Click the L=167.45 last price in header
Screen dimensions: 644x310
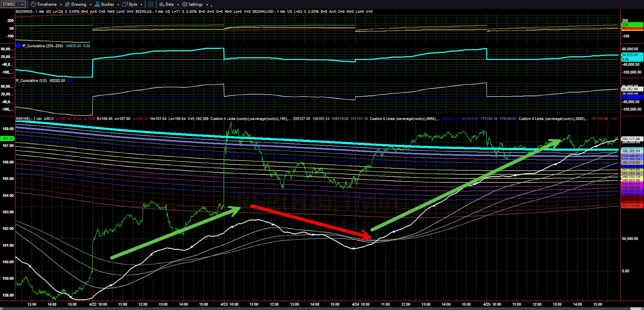tap(63, 119)
